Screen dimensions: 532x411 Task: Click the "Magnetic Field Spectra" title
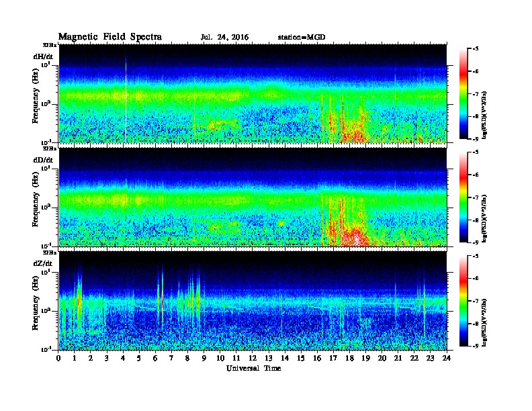(110, 37)
